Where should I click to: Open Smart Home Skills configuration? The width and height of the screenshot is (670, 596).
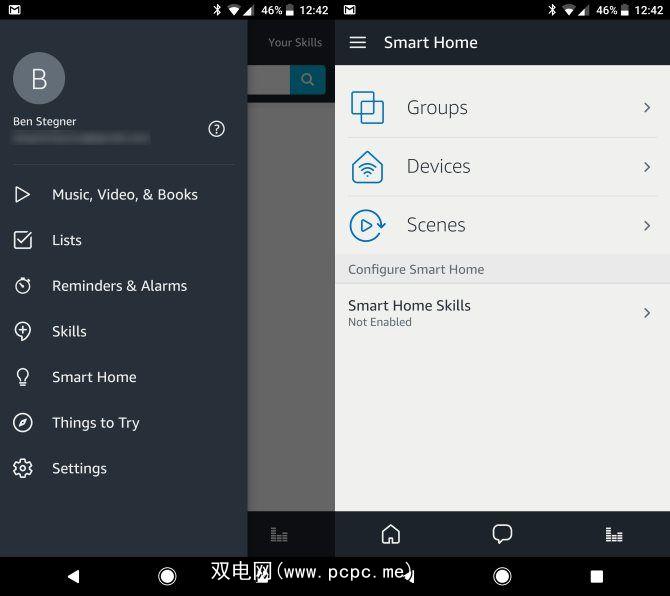(x=502, y=313)
